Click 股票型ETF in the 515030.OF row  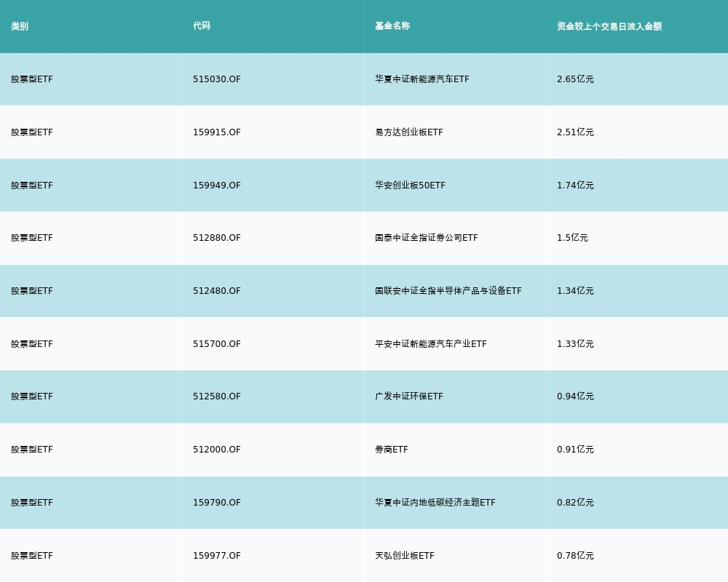pyautogui.click(x=32, y=79)
